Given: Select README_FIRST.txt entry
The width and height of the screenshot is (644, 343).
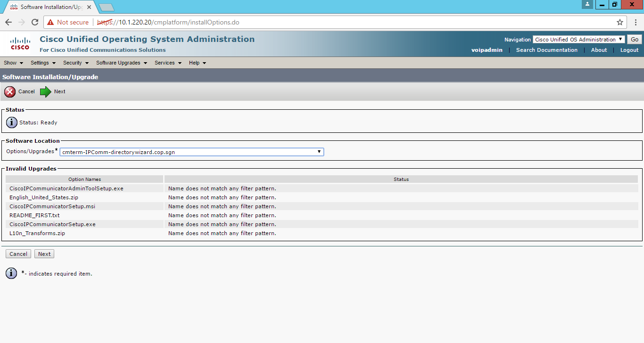Looking at the screenshot, I should click(34, 215).
